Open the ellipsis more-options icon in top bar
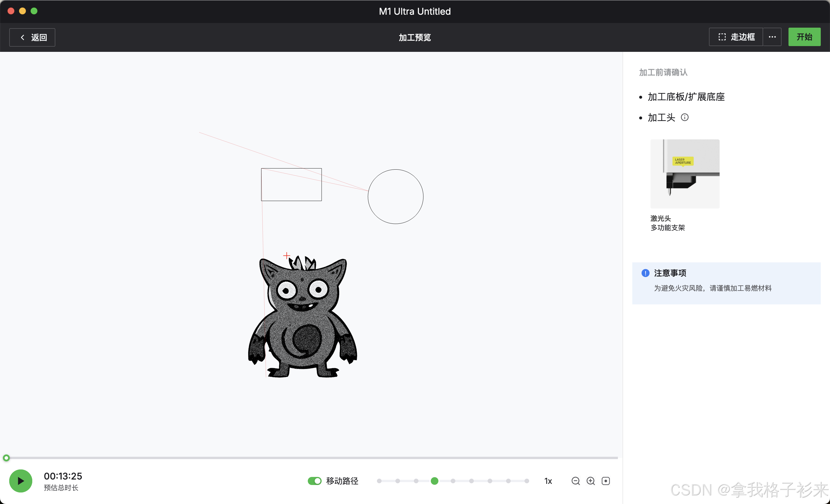The width and height of the screenshot is (830, 504). [772, 37]
